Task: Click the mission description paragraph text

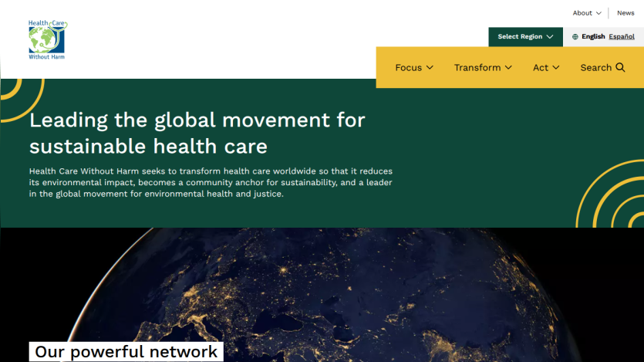Action: click(x=211, y=182)
